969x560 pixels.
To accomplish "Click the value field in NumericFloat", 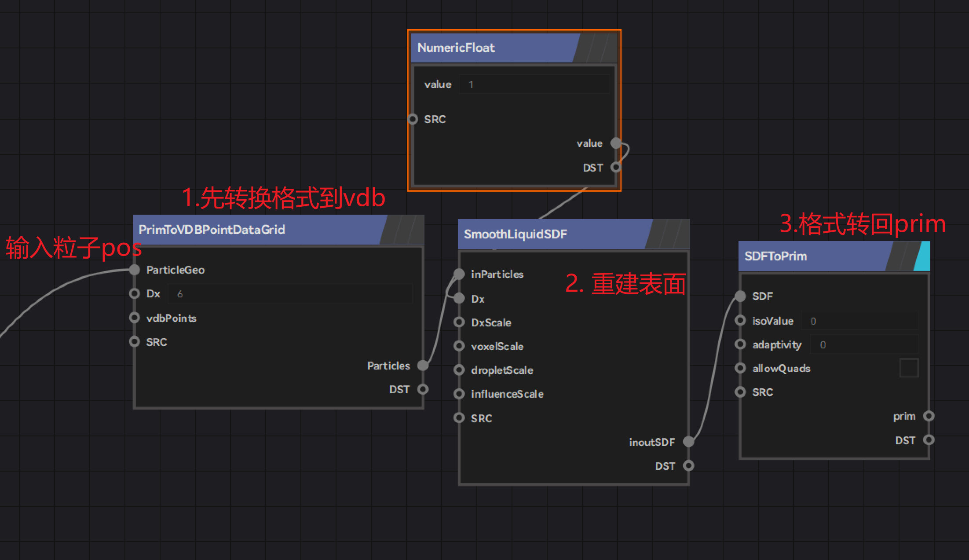I will pos(534,84).
